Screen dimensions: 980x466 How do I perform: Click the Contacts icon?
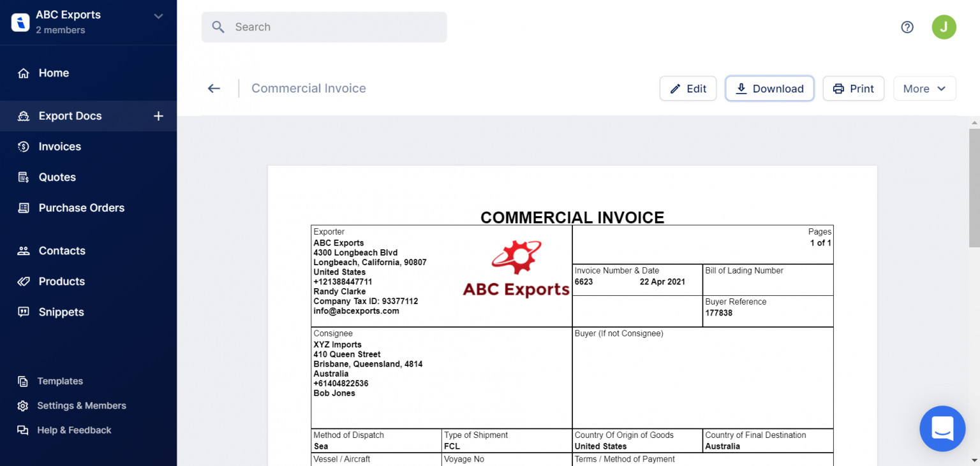24,251
